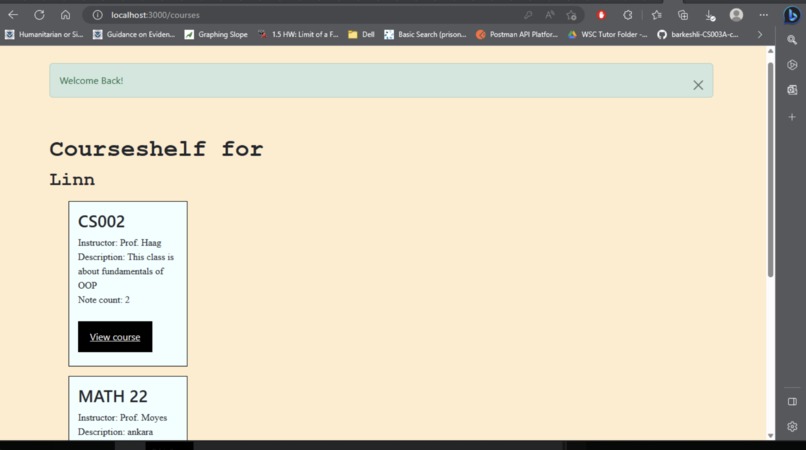Add this page to favorites star icon
Image resolution: width=806 pixels, height=450 pixels.
(x=571, y=15)
